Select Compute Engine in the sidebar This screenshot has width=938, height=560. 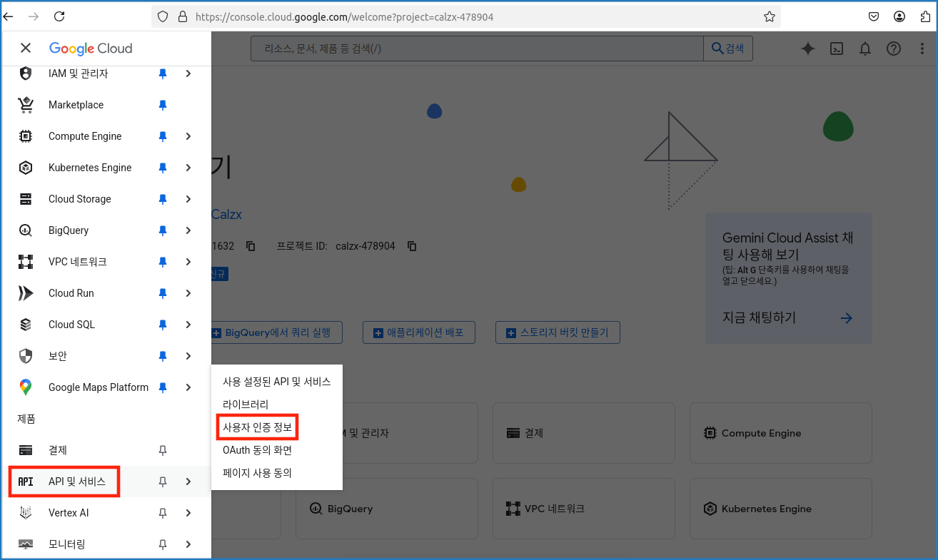point(86,136)
